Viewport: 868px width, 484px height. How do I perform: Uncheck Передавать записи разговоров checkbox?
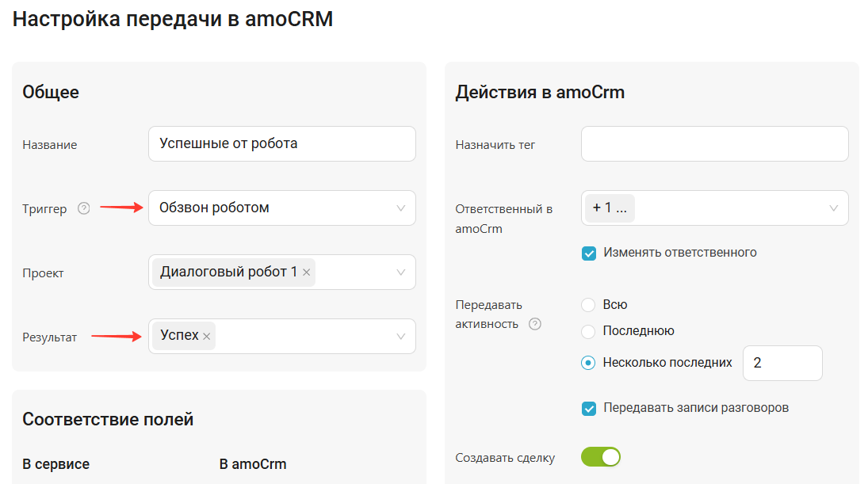(x=589, y=409)
